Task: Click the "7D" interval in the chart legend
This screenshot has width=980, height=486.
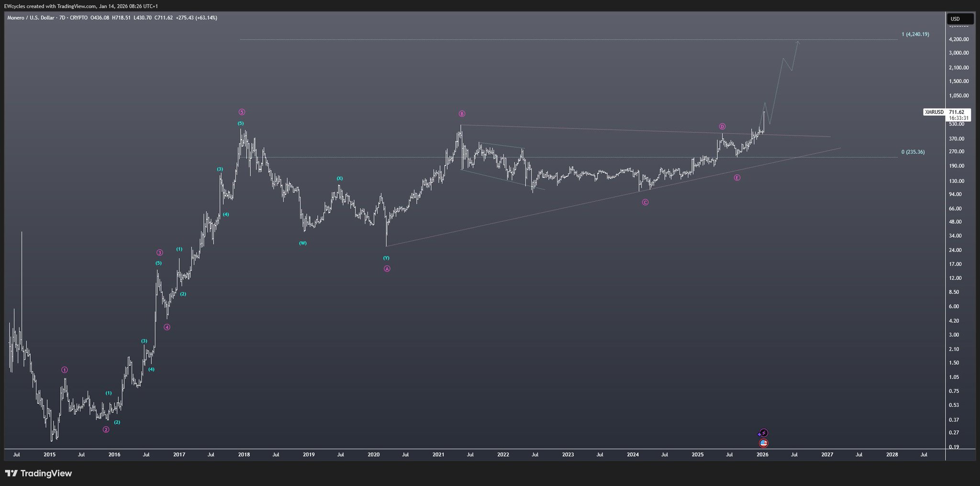Action: click(63, 18)
